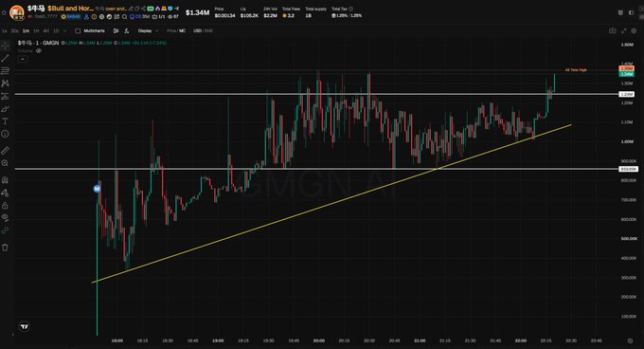Select the brush drawing tool
The image size is (644, 349).
click(x=5, y=109)
